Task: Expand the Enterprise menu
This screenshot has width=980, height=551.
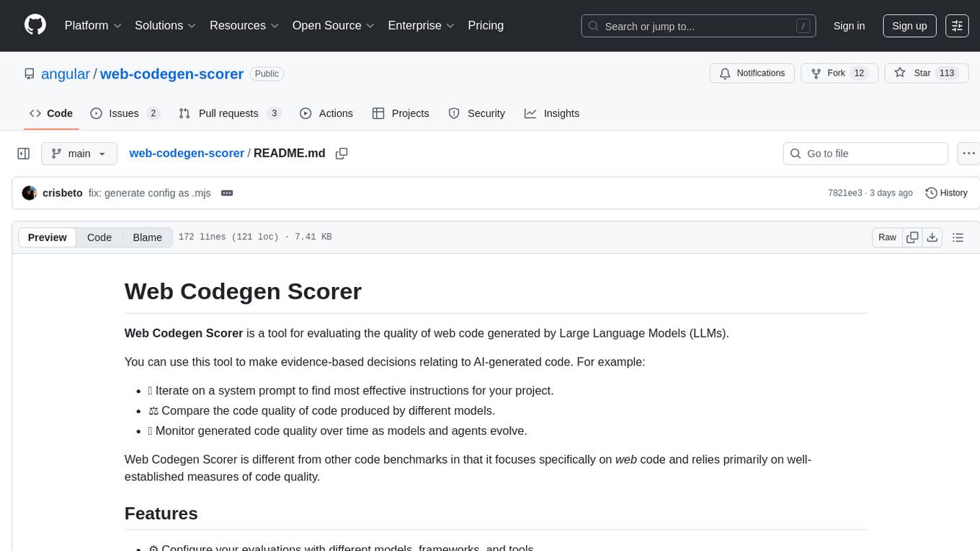Action: click(422, 25)
